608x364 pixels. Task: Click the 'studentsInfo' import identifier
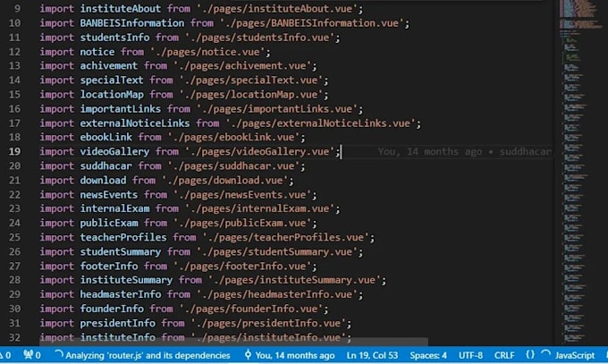(114, 38)
